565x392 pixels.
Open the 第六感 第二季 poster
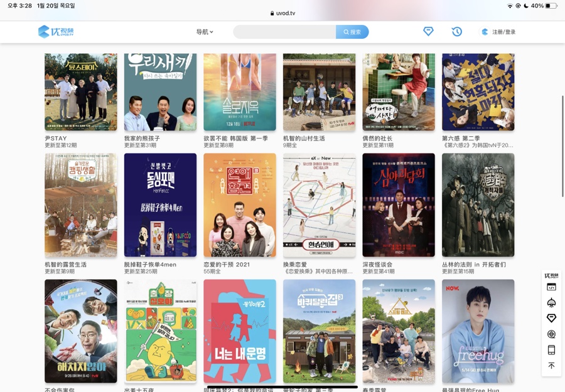(478, 92)
